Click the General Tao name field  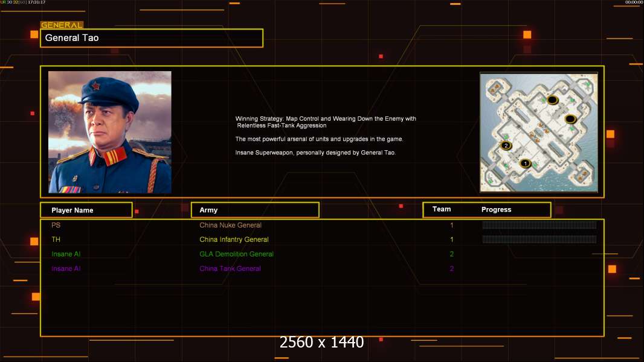[152, 38]
